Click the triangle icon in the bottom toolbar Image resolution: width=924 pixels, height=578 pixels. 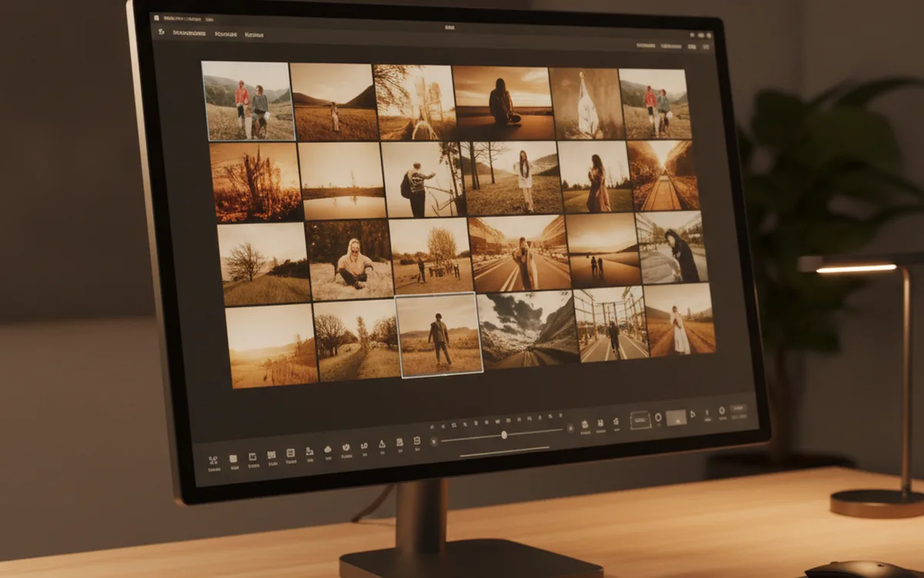click(x=382, y=445)
